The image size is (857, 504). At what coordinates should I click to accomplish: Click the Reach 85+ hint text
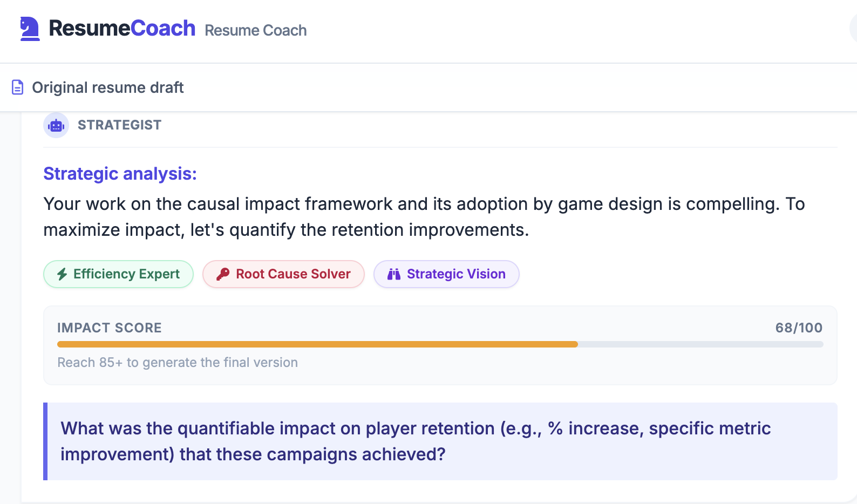[x=178, y=363]
